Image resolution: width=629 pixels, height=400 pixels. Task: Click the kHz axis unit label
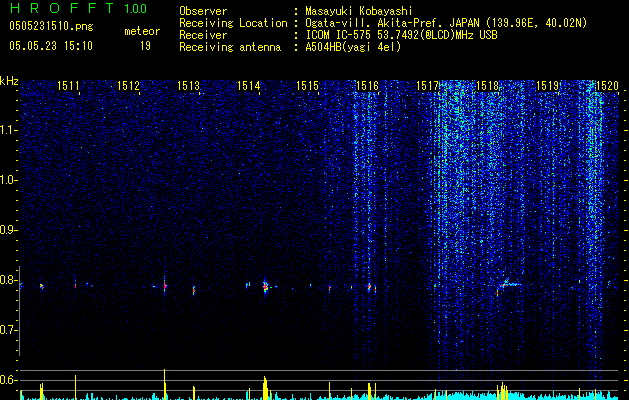[9, 81]
